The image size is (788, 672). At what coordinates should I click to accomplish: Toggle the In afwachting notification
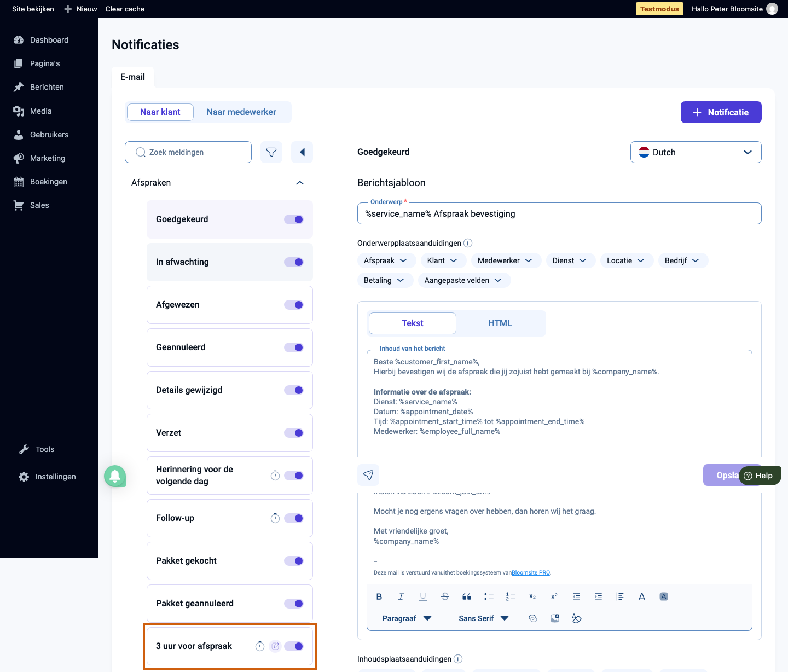(x=294, y=262)
